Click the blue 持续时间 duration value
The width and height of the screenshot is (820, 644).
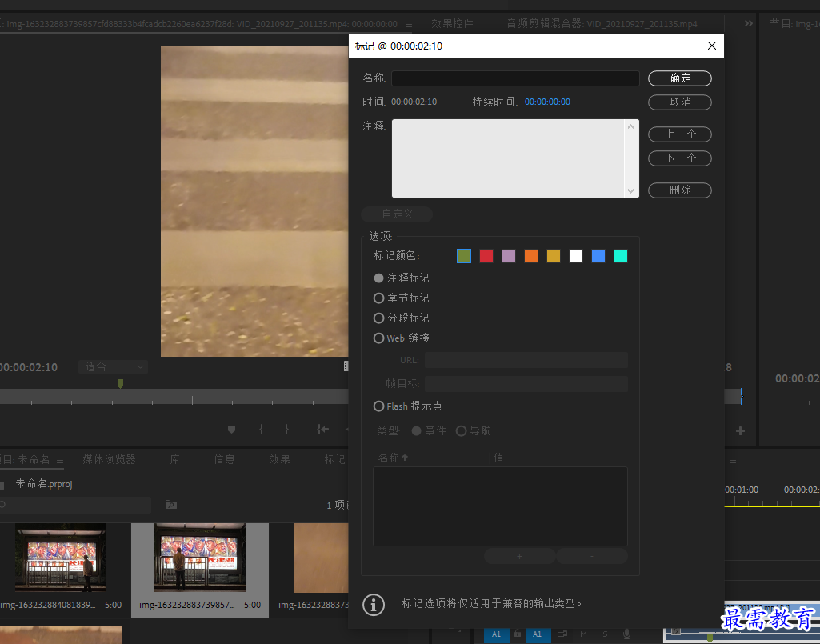547,102
